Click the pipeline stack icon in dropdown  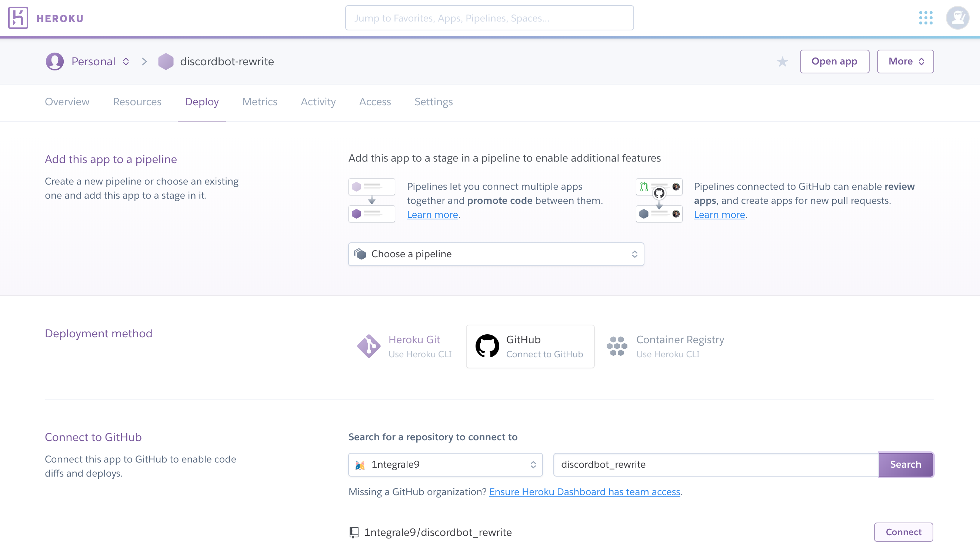[360, 254]
